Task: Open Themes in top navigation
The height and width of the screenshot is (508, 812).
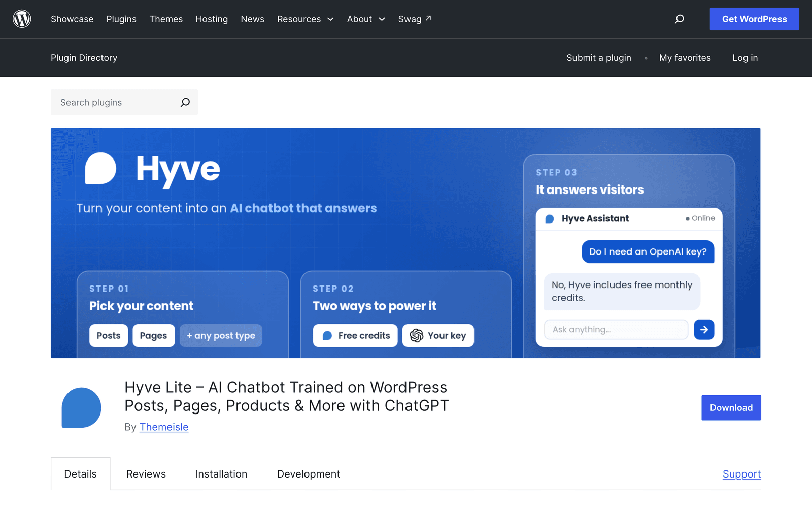Action: click(166, 19)
